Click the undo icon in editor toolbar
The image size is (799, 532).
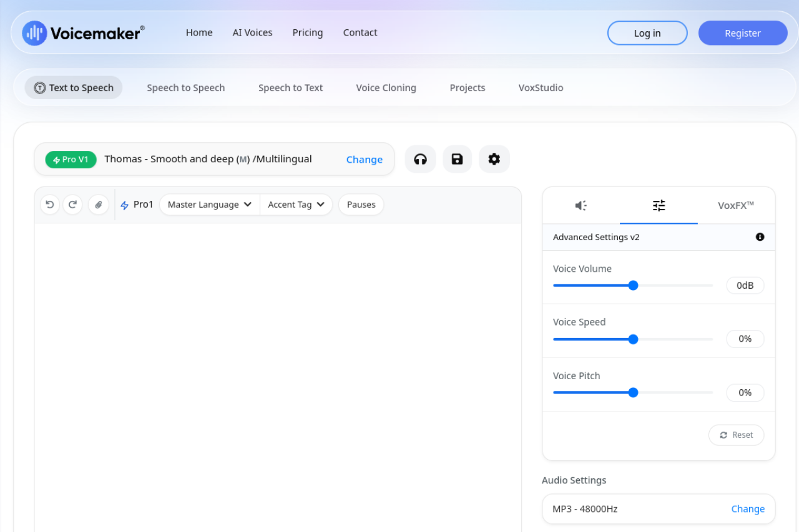(x=50, y=205)
